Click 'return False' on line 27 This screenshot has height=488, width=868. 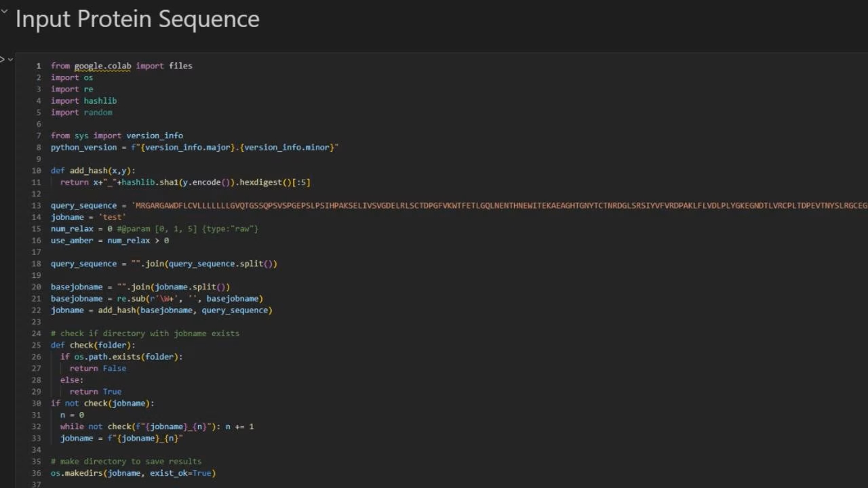click(98, 368)
